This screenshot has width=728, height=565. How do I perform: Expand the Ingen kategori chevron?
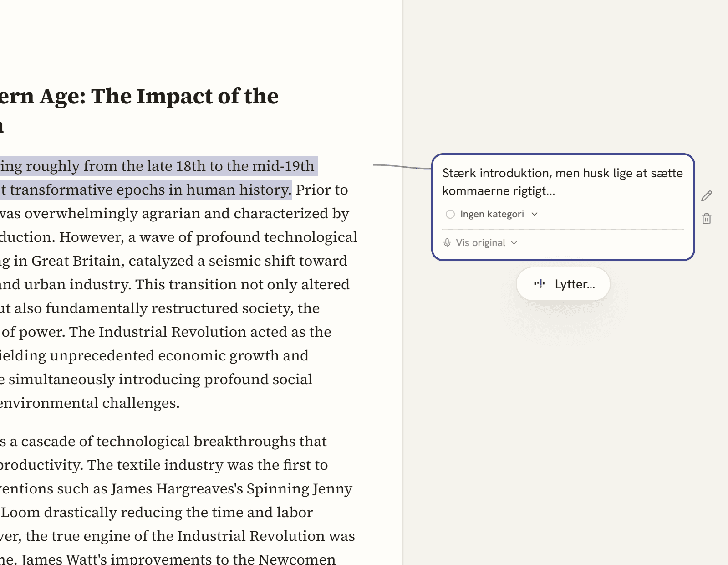tap(535, 214)
